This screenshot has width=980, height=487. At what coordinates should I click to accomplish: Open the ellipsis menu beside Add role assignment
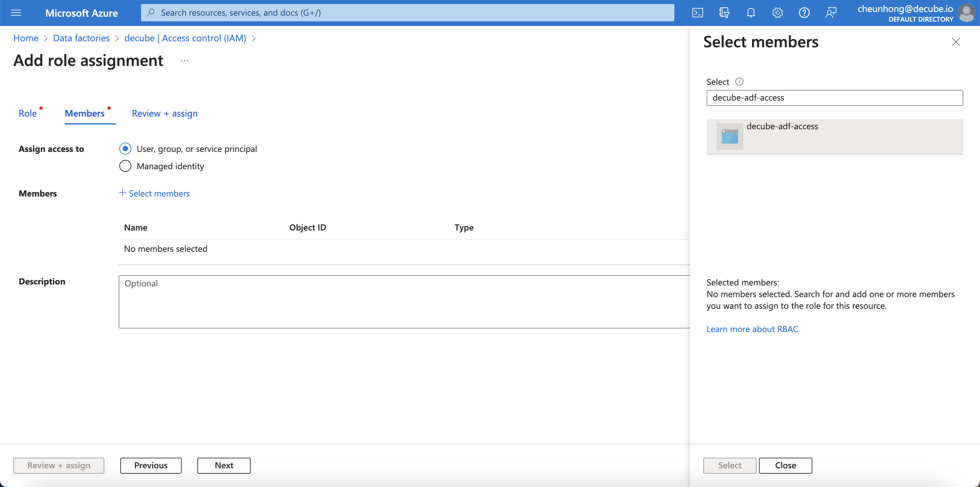tap(185, 61)
